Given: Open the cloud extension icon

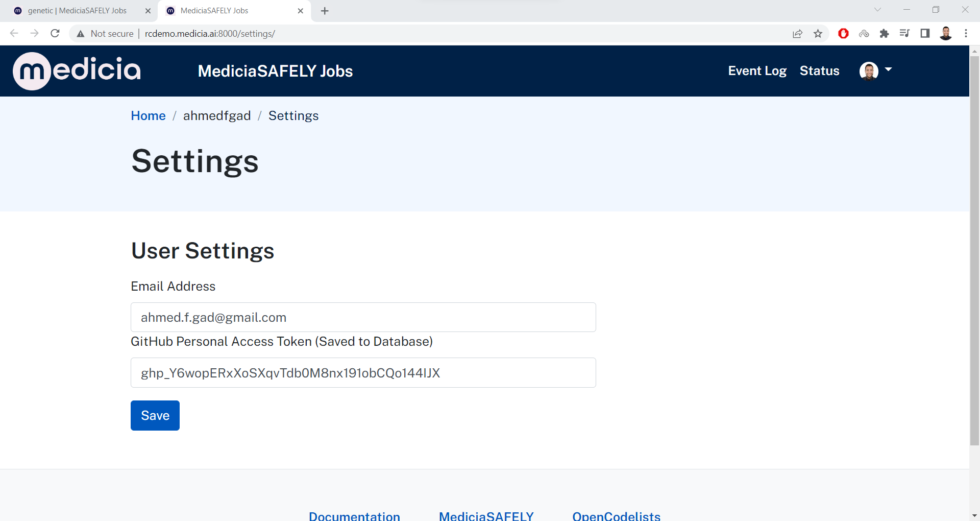Looking at the screenshot, I should coord(864,34).
